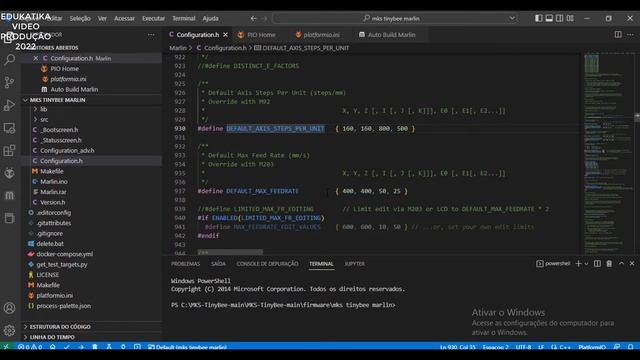The image size is (640, 360).
Task: Open command center dropdown chevron
Action: [x=512, y=18]
